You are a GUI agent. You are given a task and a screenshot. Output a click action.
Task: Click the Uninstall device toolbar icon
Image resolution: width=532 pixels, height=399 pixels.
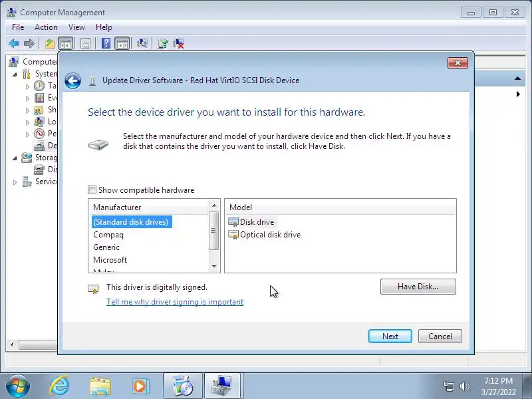(x=178, y=43)
